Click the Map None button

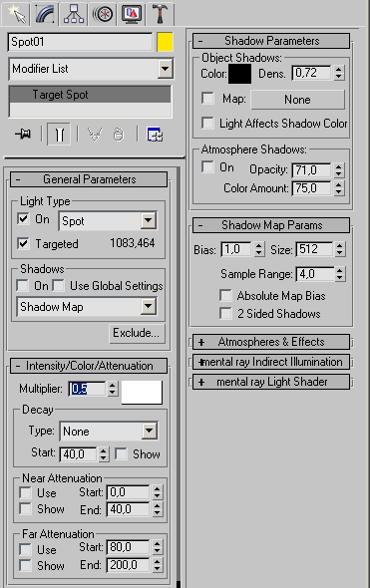click(297, 100)
